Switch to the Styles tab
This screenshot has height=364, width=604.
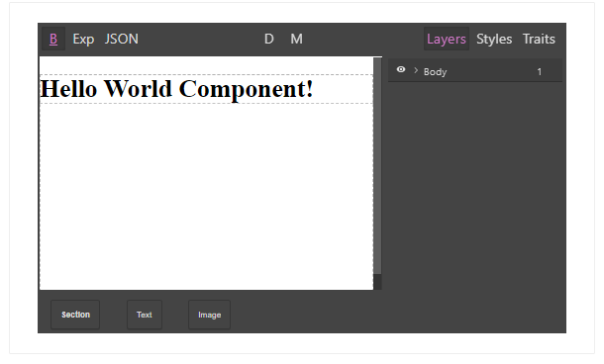(x=494, y=39)
